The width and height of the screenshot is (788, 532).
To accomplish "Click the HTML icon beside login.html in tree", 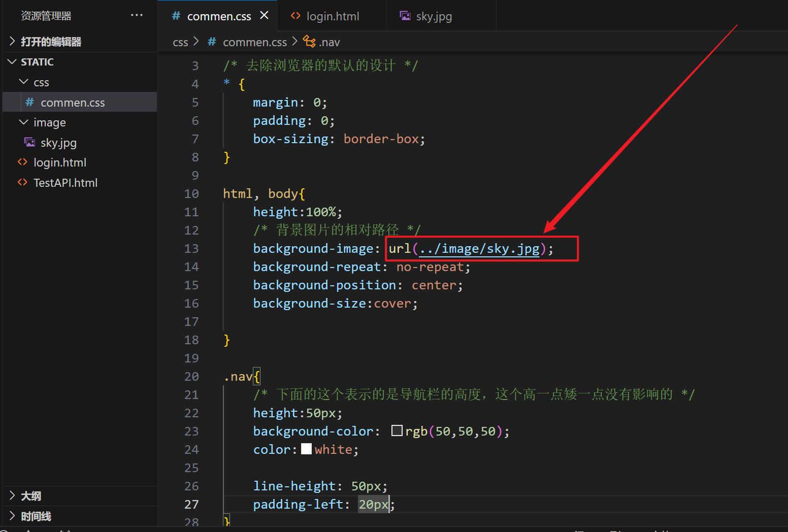I will pos(22,162).
